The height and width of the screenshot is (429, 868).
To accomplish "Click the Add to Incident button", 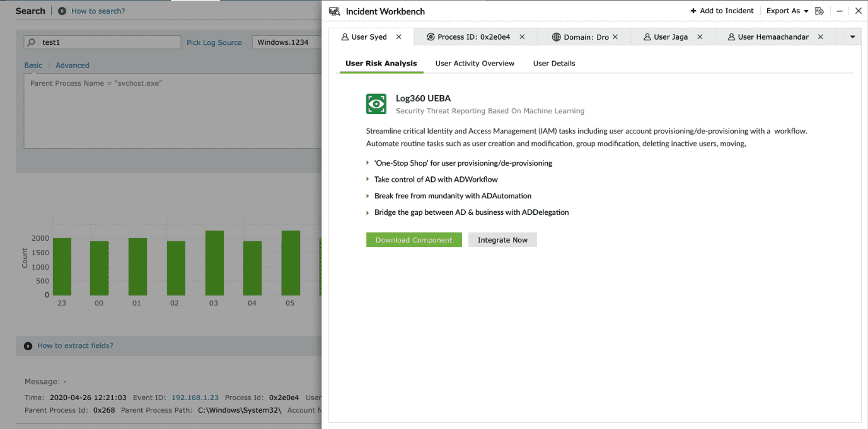I will (722, 11).
